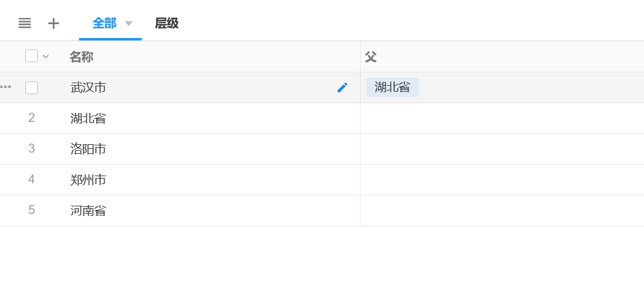
Task: Add a new view with plus icon
Action: pos(54,24)
